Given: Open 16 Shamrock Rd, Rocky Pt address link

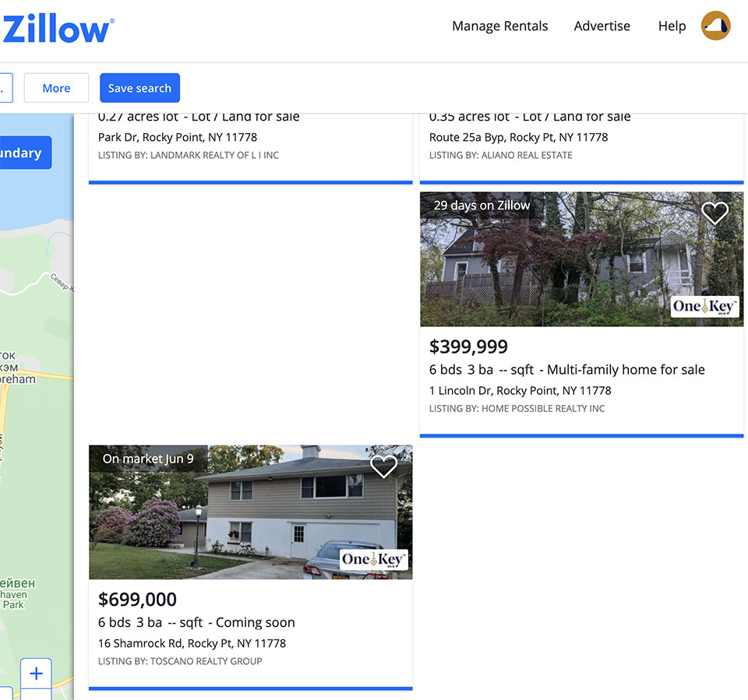Looking at the screenshot, I should pos(192,643).
